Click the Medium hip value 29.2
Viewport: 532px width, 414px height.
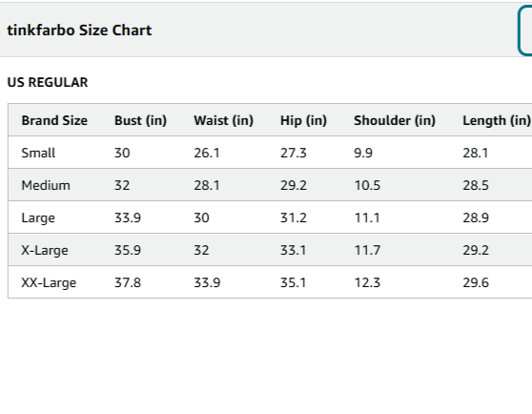click(x=294, y=185)
